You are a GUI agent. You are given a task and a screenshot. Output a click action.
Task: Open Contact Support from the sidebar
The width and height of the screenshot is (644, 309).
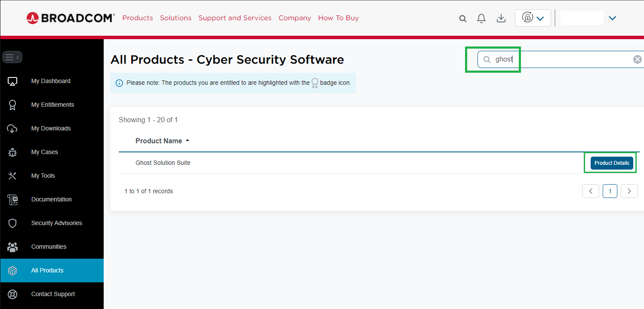coord(12,294)
